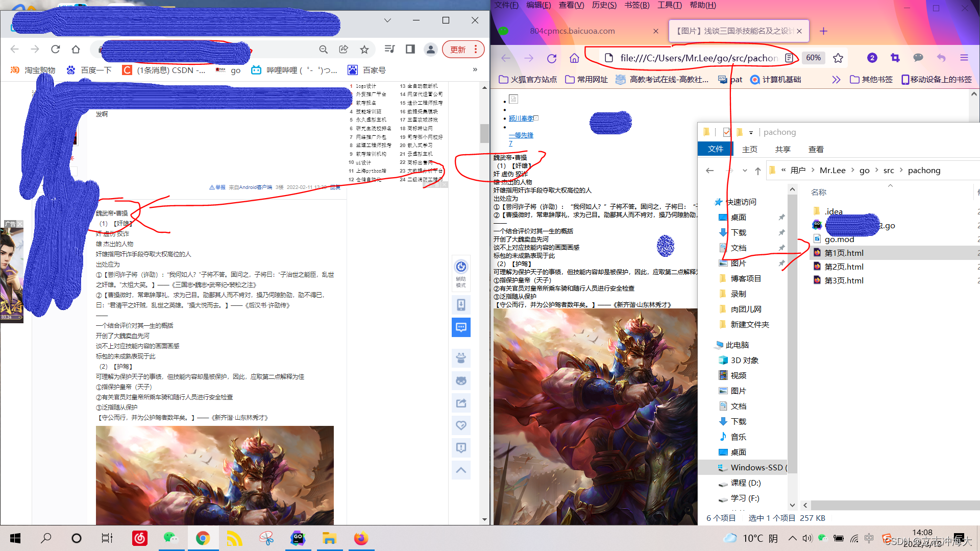Screen dimensions: 980x551
Task: Open 哔哩哔哩 bookmark in Chrome
Action: tap(295, 70)
